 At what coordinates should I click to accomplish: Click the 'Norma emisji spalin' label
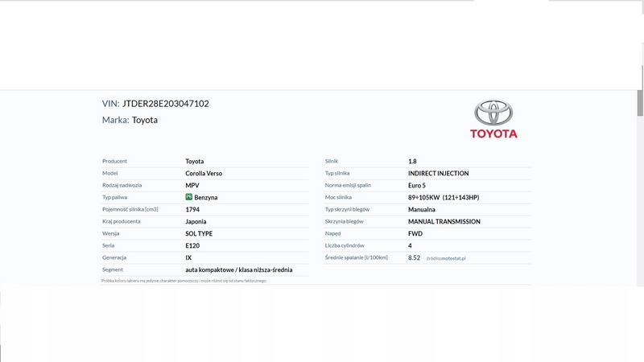pos(348,185)
